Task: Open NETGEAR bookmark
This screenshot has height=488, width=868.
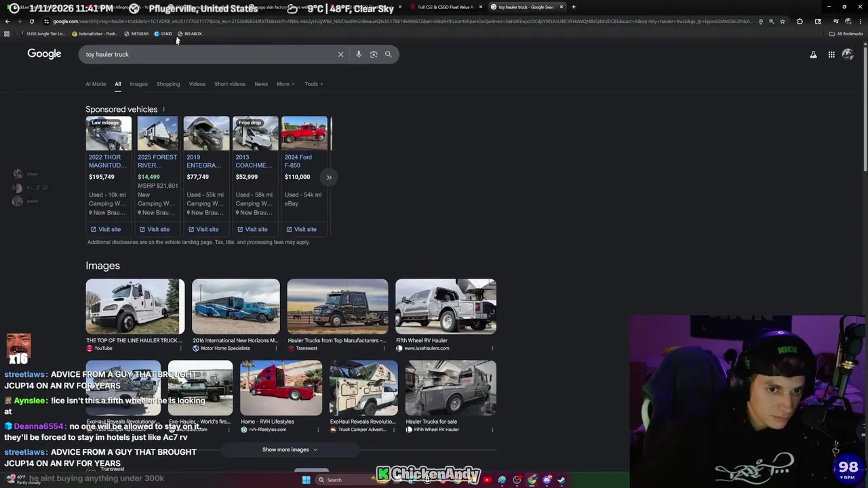Action: pos(136,34)
